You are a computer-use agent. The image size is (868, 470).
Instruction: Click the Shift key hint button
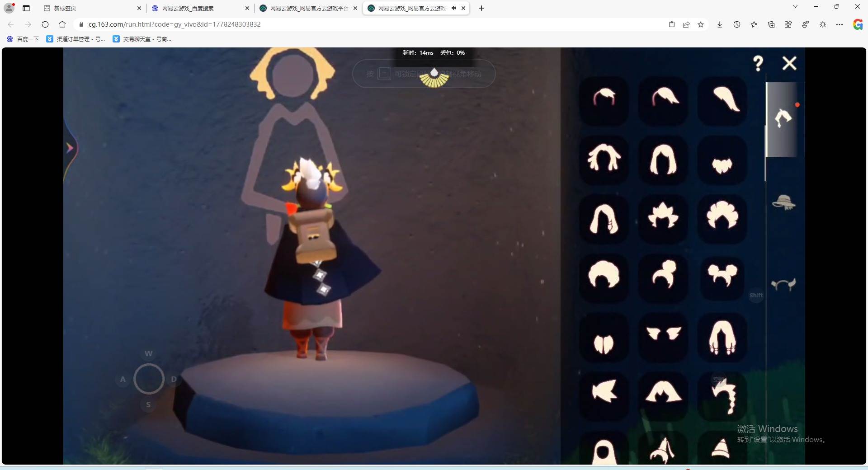(756, 296)
